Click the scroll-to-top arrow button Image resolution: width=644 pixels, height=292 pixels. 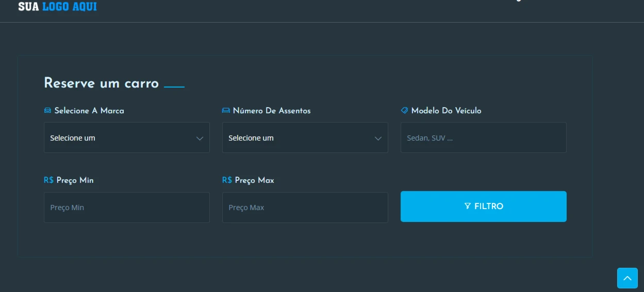coord(628,278)
